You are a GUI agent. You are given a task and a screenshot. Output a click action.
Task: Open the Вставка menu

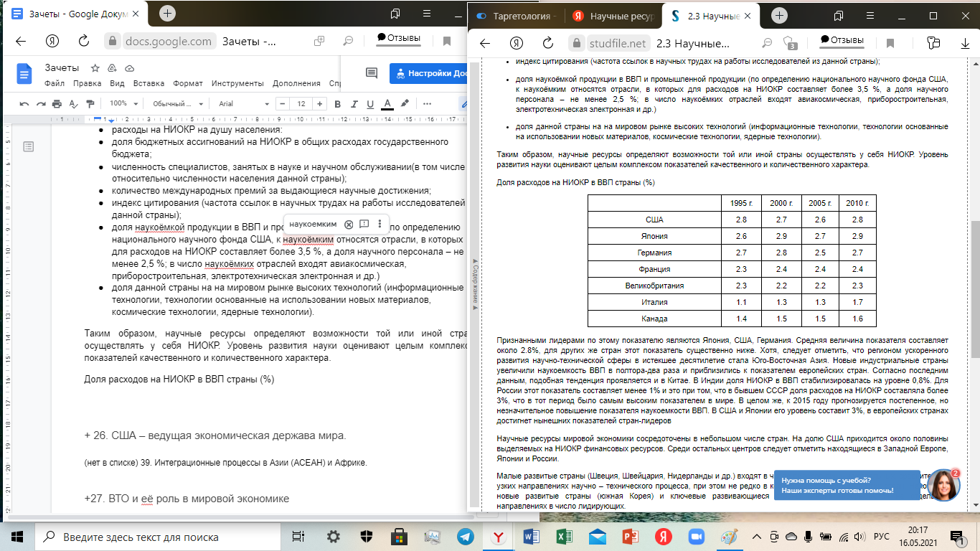click(149, 83)
